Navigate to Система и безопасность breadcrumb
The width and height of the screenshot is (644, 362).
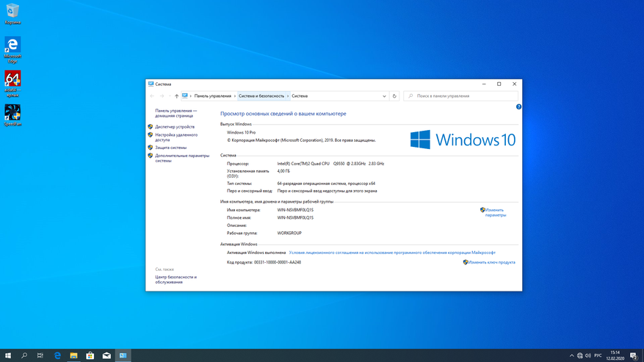click(261, 96)
